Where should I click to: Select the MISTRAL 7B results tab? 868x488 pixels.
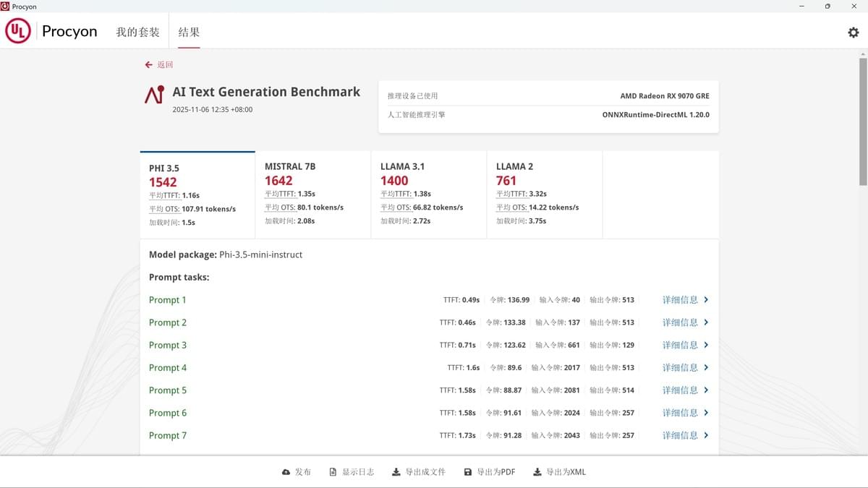click(x=312, y=194)
